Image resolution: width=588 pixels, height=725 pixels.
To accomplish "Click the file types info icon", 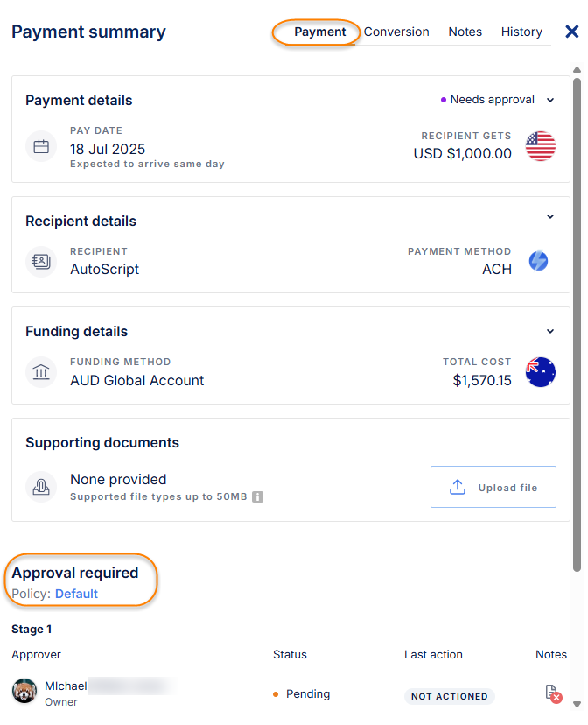I will click(258, 497).
